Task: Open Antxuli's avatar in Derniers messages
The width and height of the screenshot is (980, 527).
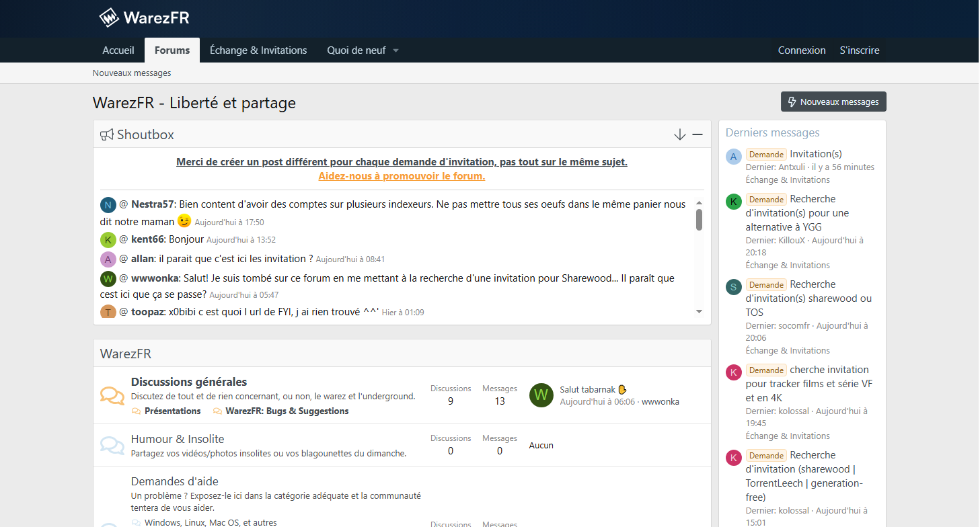Action: click(733, 157)
